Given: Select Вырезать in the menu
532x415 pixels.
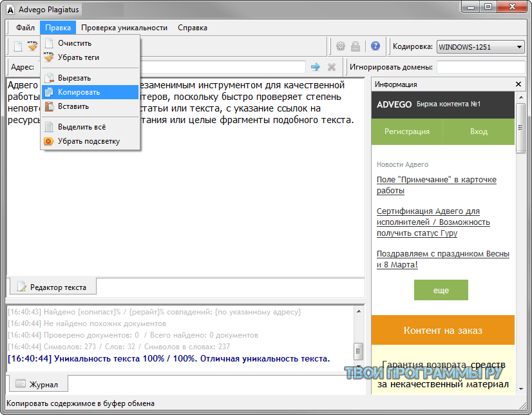Looking at the screenshot, I should point(90,78).
